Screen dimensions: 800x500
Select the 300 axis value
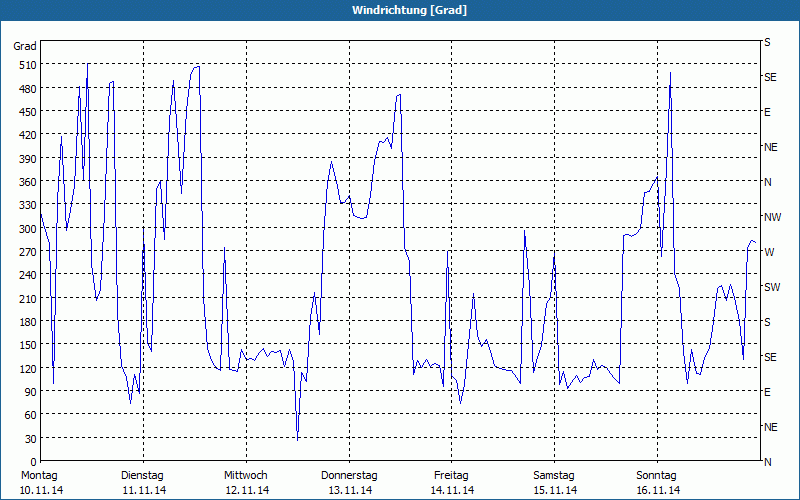point(28,229)
